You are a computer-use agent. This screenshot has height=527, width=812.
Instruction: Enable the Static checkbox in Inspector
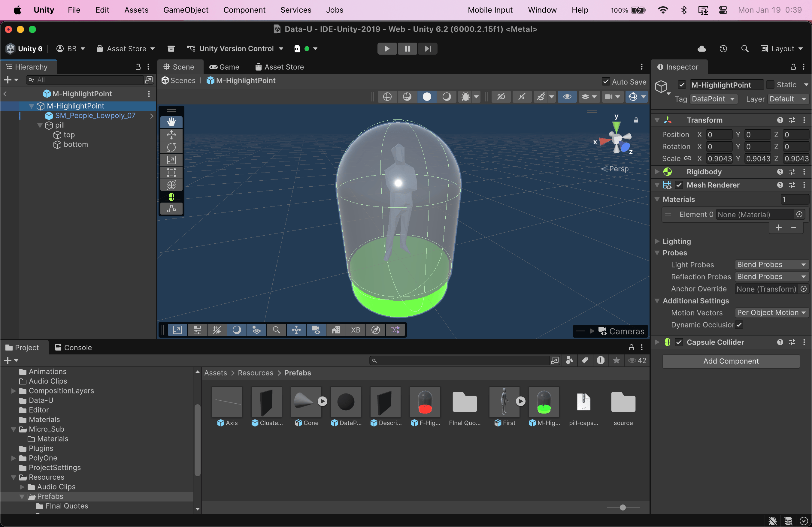point(770,85)
